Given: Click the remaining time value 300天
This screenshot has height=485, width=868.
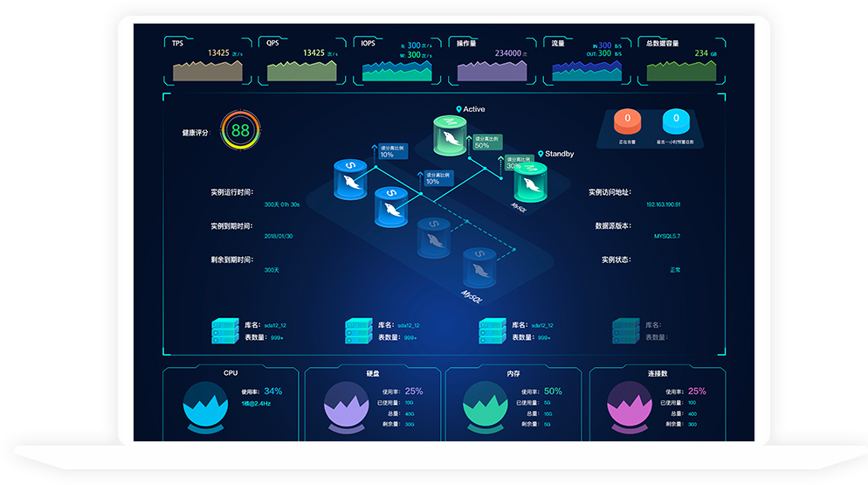Looking at the screenshot, I should tap(272, 270).
